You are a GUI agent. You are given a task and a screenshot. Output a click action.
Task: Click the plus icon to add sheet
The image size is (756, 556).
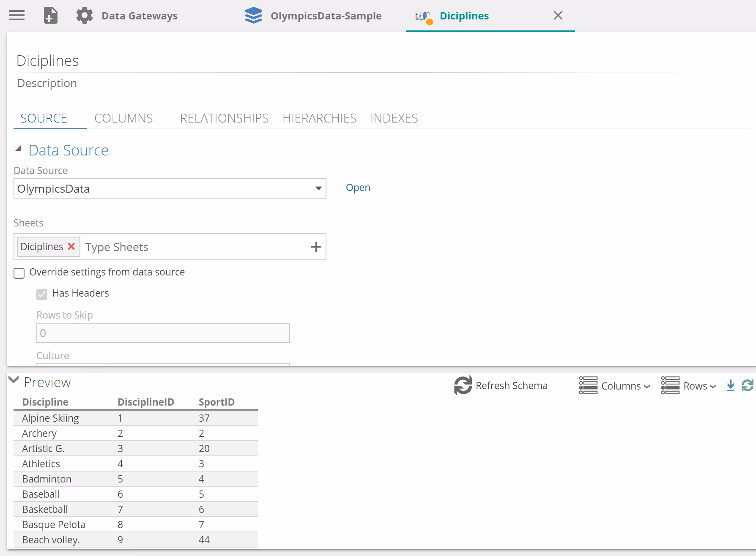point(316,247)
